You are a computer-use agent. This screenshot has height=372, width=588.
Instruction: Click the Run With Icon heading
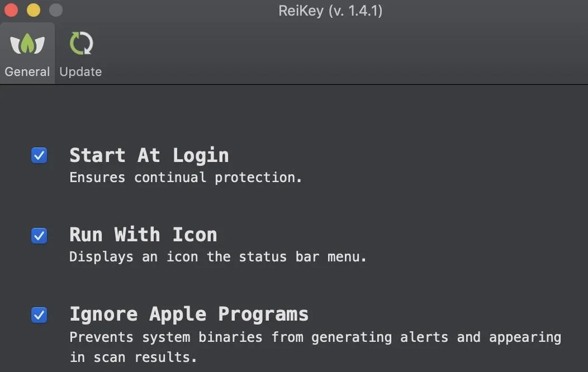tap(143, 235)
